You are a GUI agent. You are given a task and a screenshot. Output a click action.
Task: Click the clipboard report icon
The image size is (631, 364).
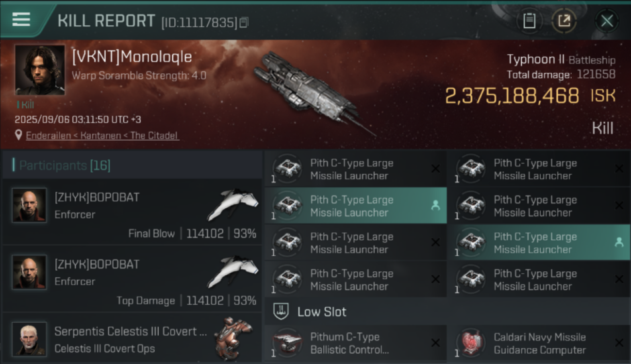(x=529, y=21)
